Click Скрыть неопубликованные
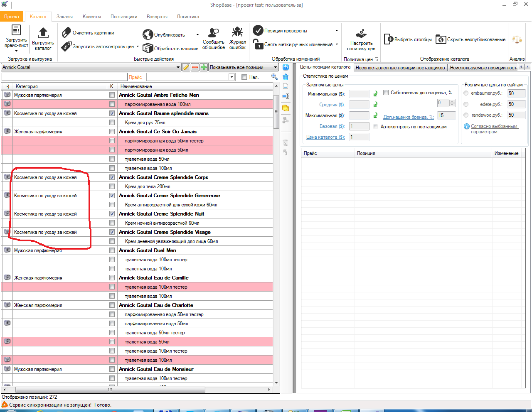 click(x=470, y=39)
